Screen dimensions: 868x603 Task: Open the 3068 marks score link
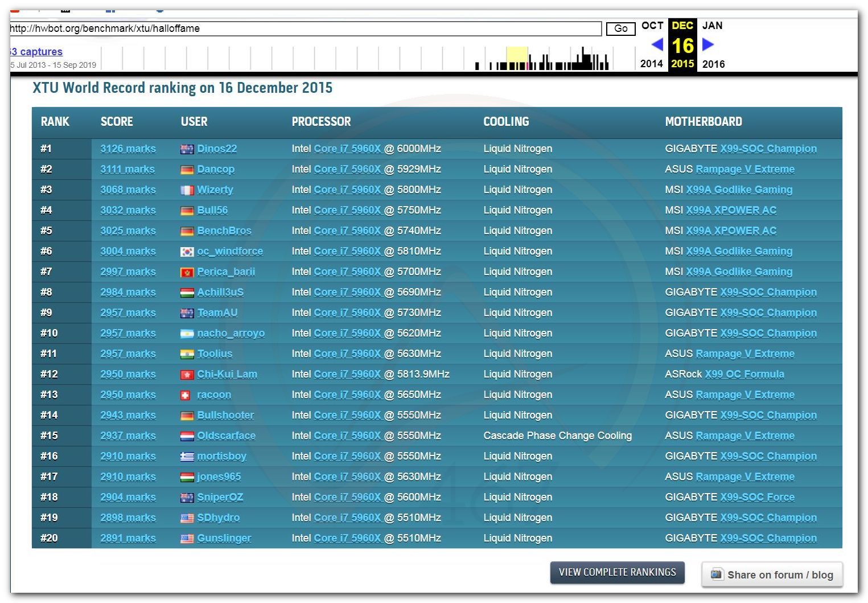128,190
